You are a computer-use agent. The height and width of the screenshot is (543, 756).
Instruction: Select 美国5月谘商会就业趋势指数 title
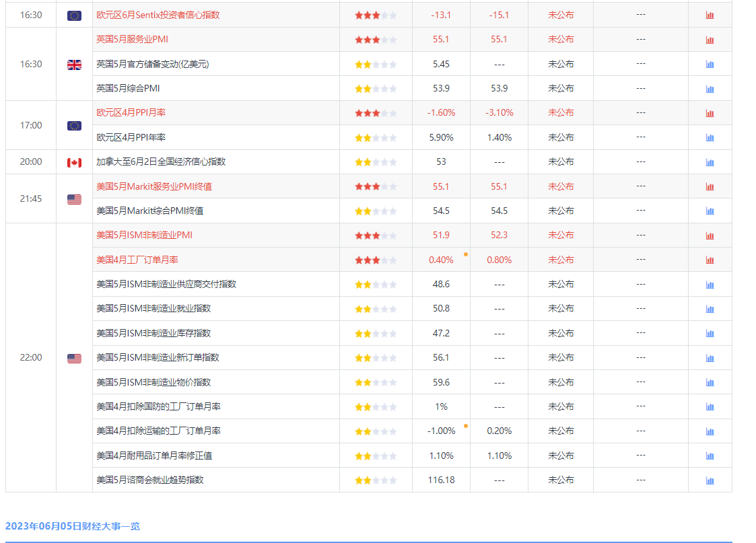(x=150, y=479)
